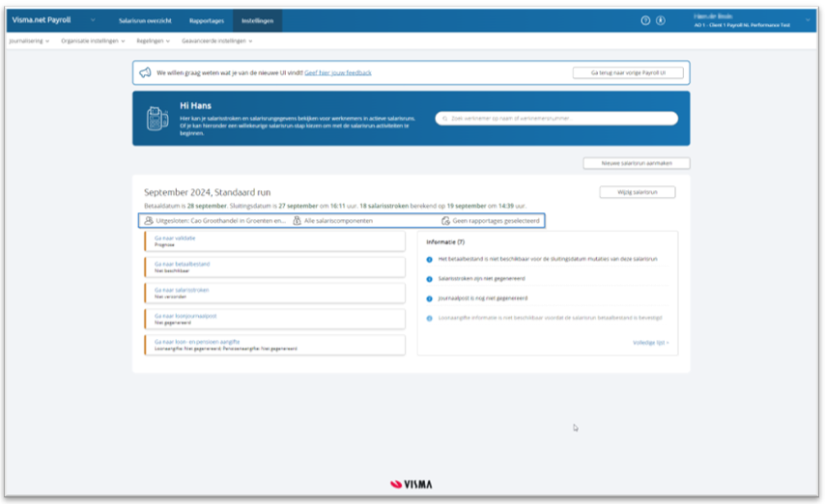Click the Geef hier jouw feedback link
The height and width of the screenshot is (504, 825).
point(338,72)
